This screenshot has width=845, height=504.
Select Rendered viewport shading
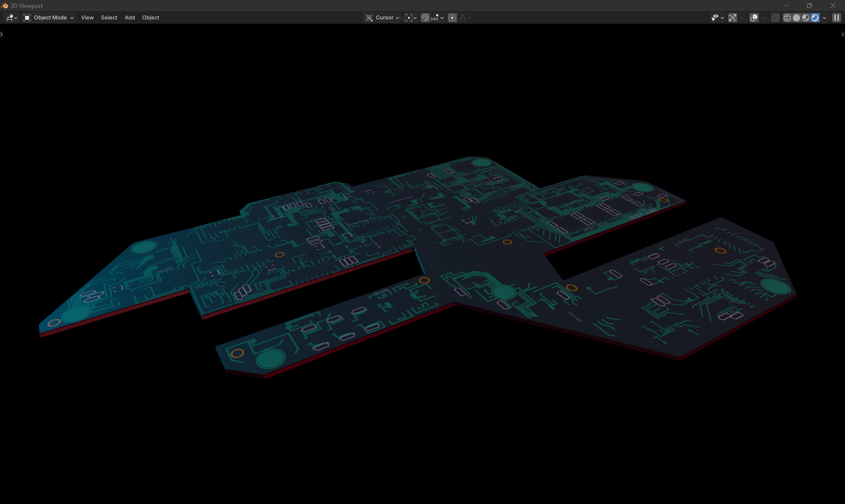pyautogui.click(x=815, y=18)
